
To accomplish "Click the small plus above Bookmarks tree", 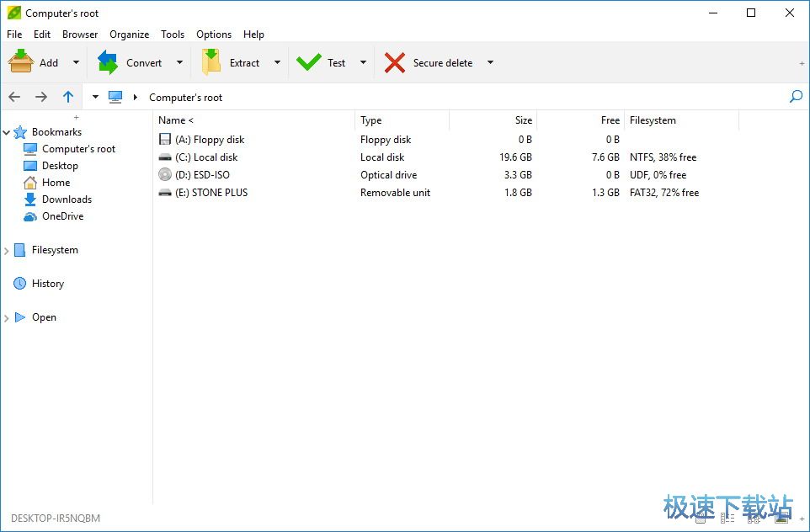I will click(x=77, y=117).
